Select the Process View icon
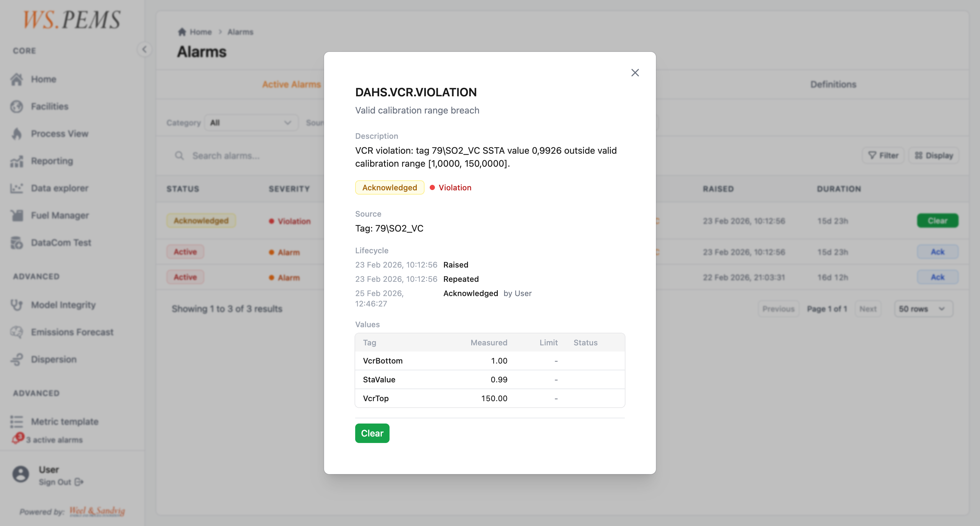Image resolution: width=980 pixels, height=526 pixels. click(x=16, y=134)
